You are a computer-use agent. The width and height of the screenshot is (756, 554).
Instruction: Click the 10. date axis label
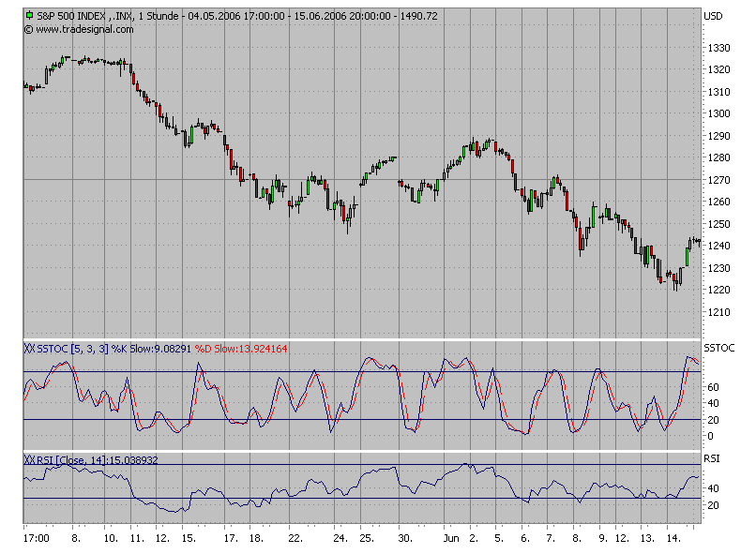pyautogui.click(x=111, y=538)
